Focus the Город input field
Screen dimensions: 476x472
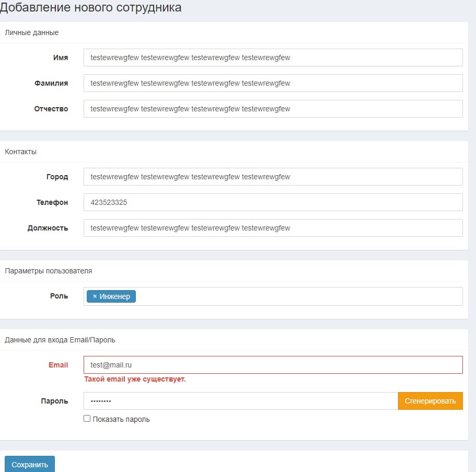[x=273, y=177]
